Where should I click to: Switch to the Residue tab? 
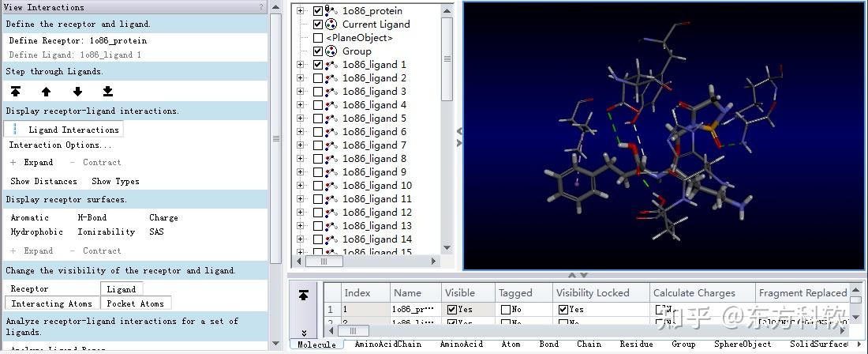(x=635, y=345)
